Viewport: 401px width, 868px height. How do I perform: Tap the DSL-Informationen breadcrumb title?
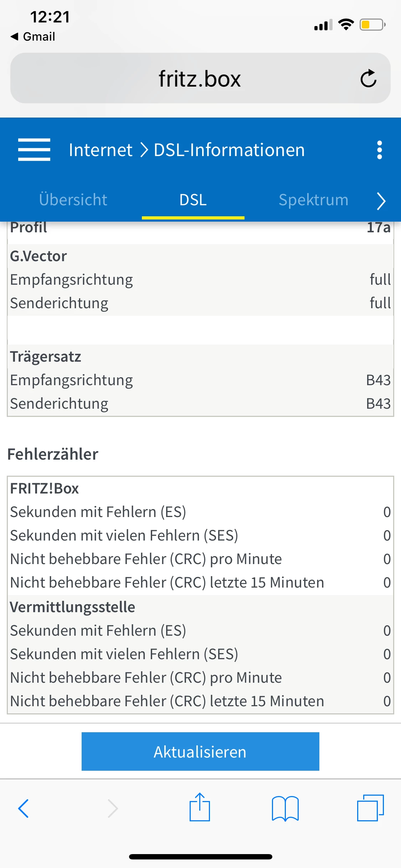pos(229,150)
